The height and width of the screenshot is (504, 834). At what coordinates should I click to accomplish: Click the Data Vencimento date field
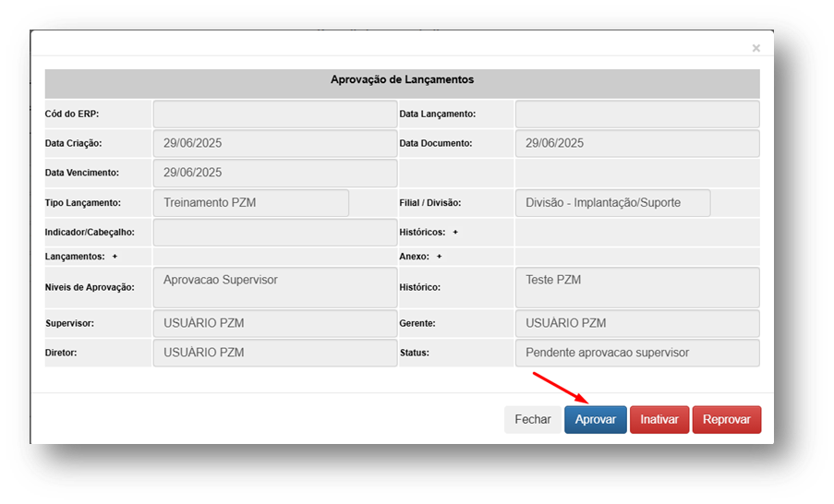(274, 173)
